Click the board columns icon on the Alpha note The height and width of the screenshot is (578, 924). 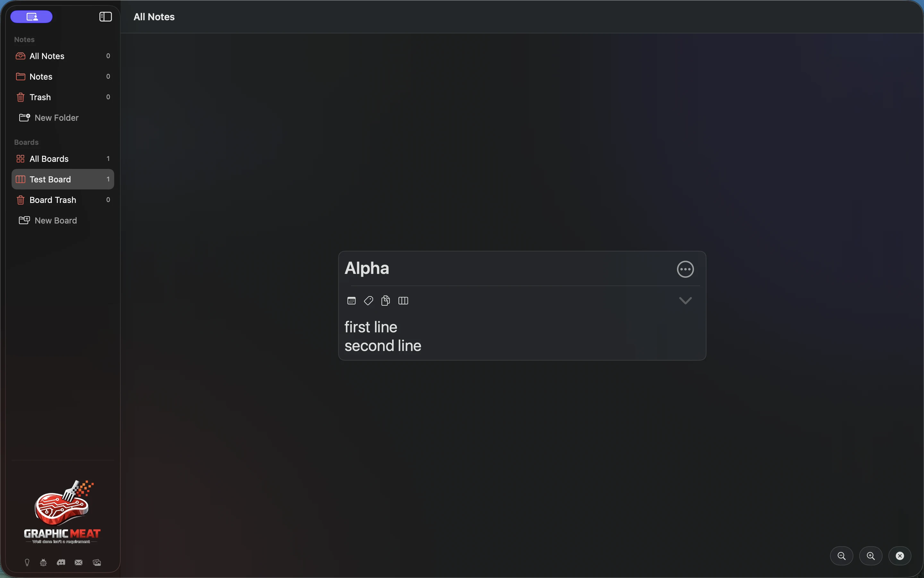pyautogui.click(x=403, y=301)
